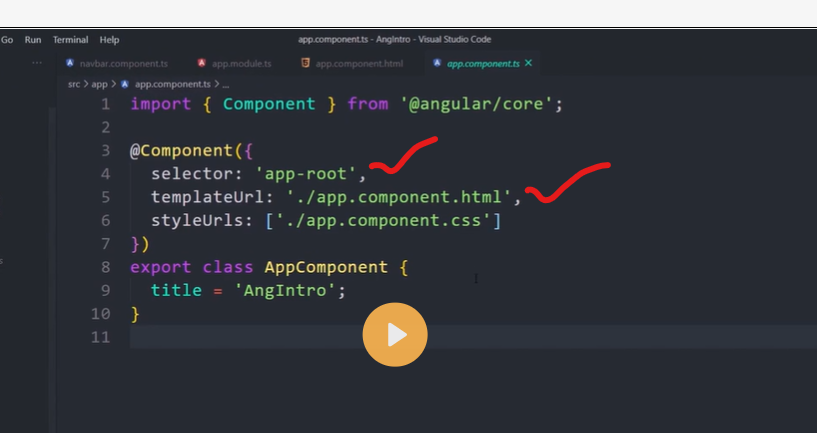
Task: Open the Terminal menu
Action: [70, 40]
